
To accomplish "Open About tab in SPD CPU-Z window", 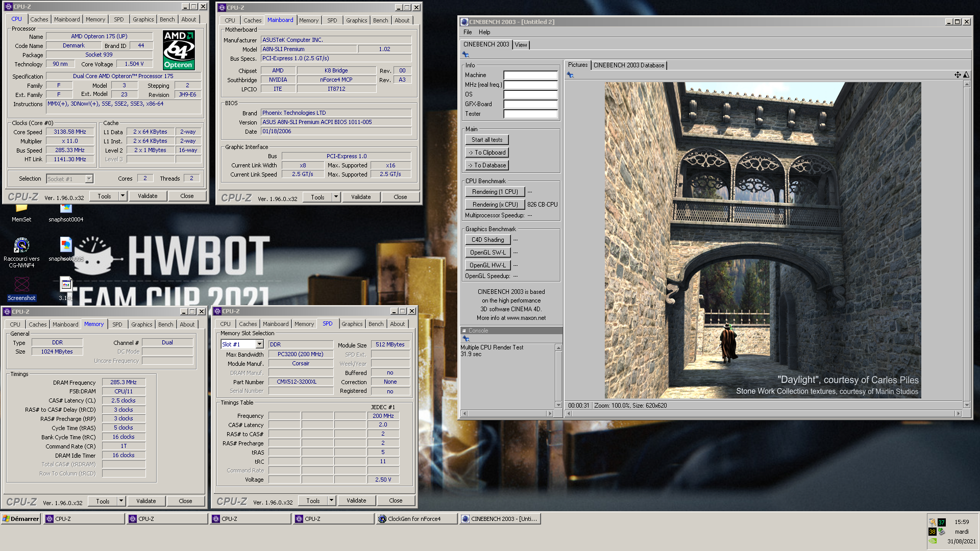I will click(397, 324).
